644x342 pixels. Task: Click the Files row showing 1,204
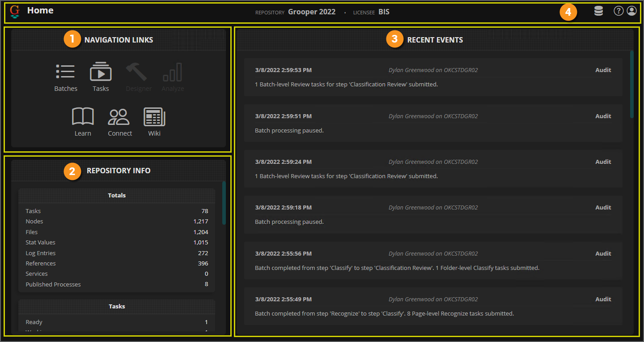coord(117,232)
